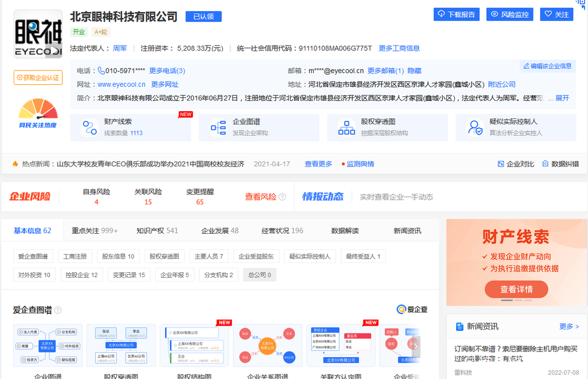
Task: Open the 附近公司 nearby companies link
Action: [x=502, y=84]
